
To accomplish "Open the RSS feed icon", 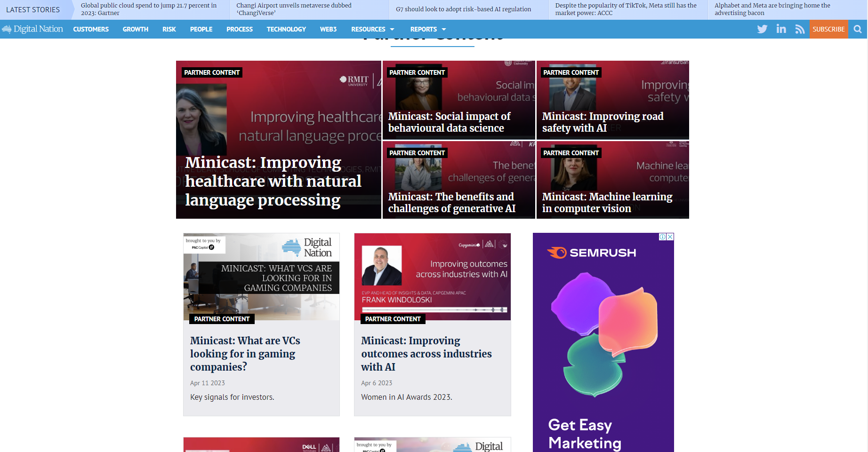I will point(800,29).
